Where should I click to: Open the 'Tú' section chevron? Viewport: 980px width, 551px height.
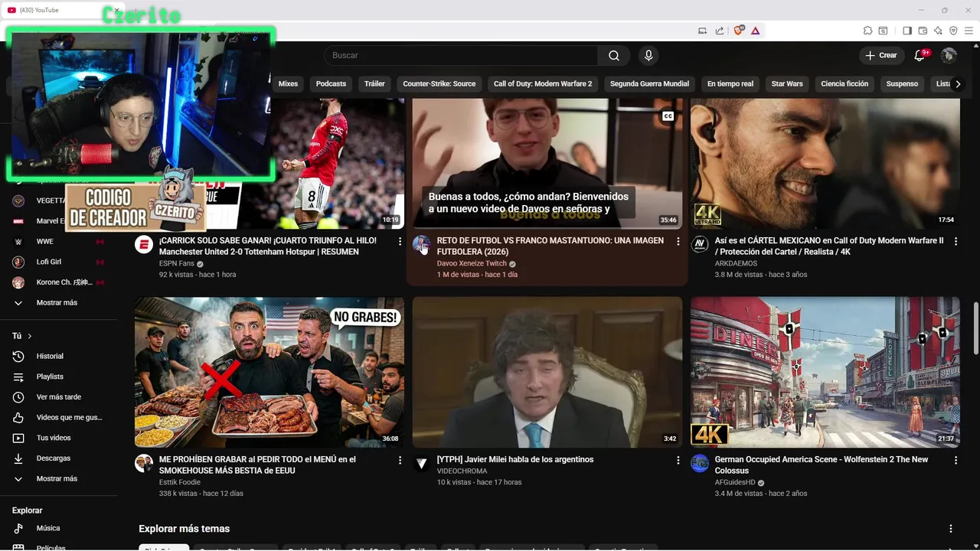(x=30, y=336)
